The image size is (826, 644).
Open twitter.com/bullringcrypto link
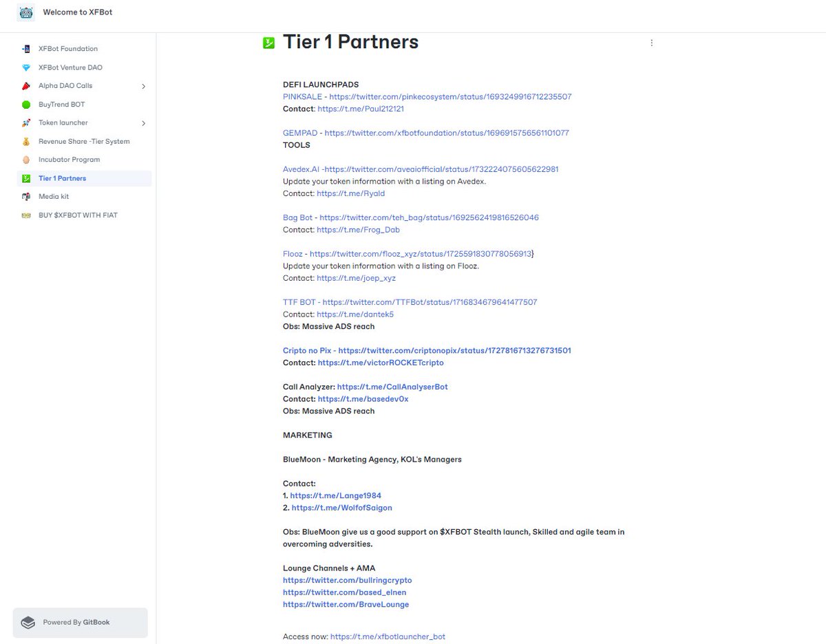pyautogui.click(x=348, y=580)
